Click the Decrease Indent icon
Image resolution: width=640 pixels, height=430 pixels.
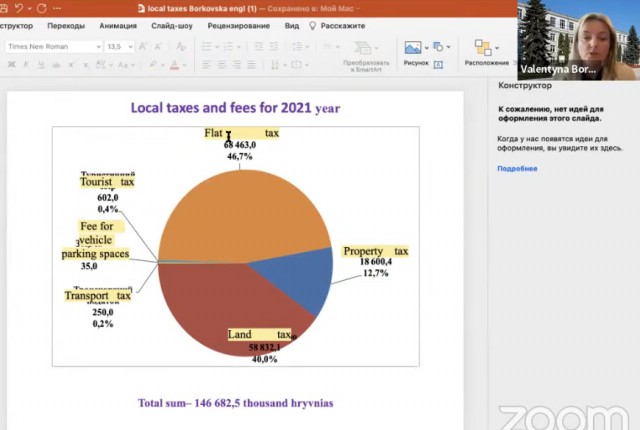click(258, 47)
